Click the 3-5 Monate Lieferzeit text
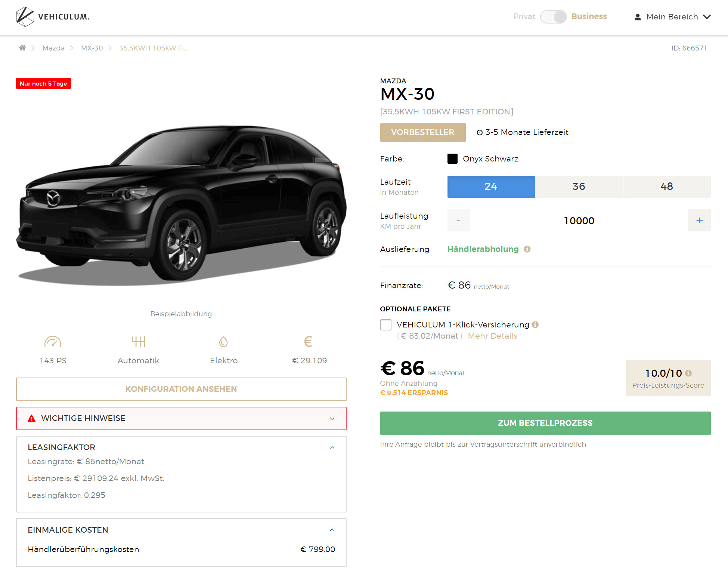This screenshot has width=728, height=579. 527,132
